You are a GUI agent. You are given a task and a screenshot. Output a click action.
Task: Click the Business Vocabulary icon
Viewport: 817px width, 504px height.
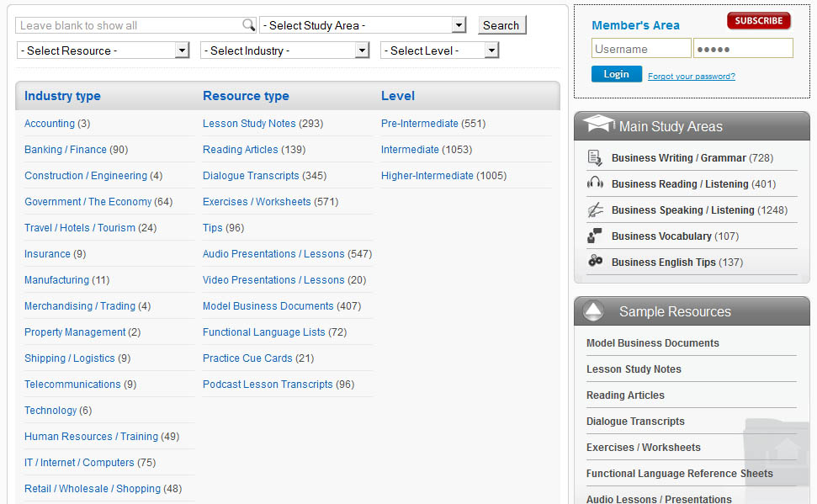(595, 236)
